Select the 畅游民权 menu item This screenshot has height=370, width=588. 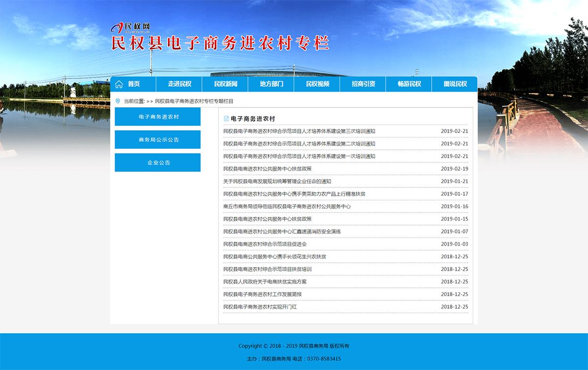coord(408,84)
